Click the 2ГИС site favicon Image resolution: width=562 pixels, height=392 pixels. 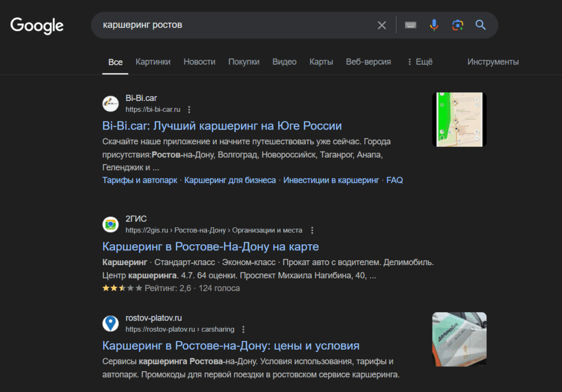click(110, 225)
